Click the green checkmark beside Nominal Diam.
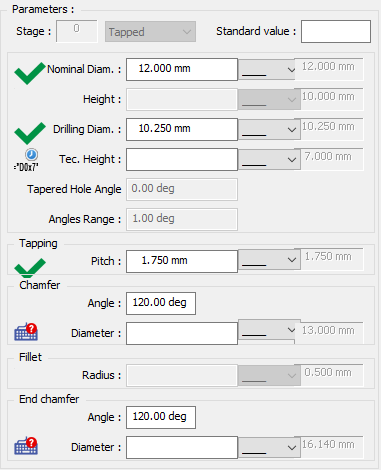 tap(30, 73)
